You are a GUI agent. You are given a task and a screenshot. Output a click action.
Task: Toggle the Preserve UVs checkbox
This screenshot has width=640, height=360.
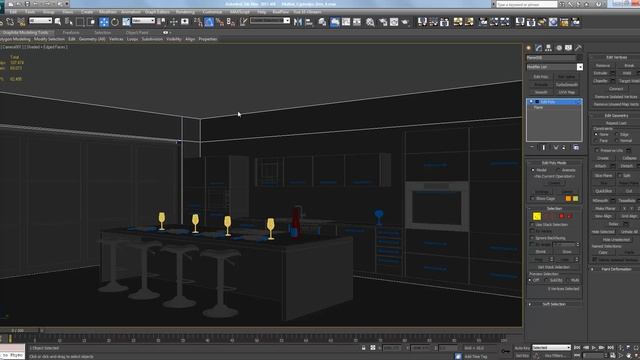597,150
